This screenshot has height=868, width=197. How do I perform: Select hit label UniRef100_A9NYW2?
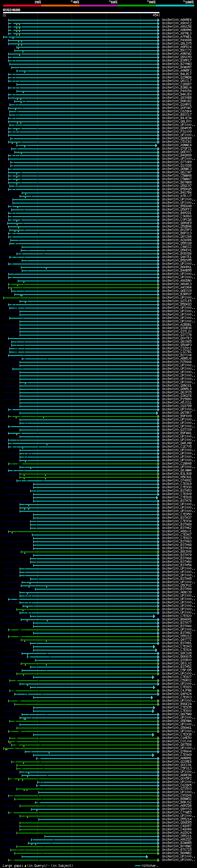177,54
